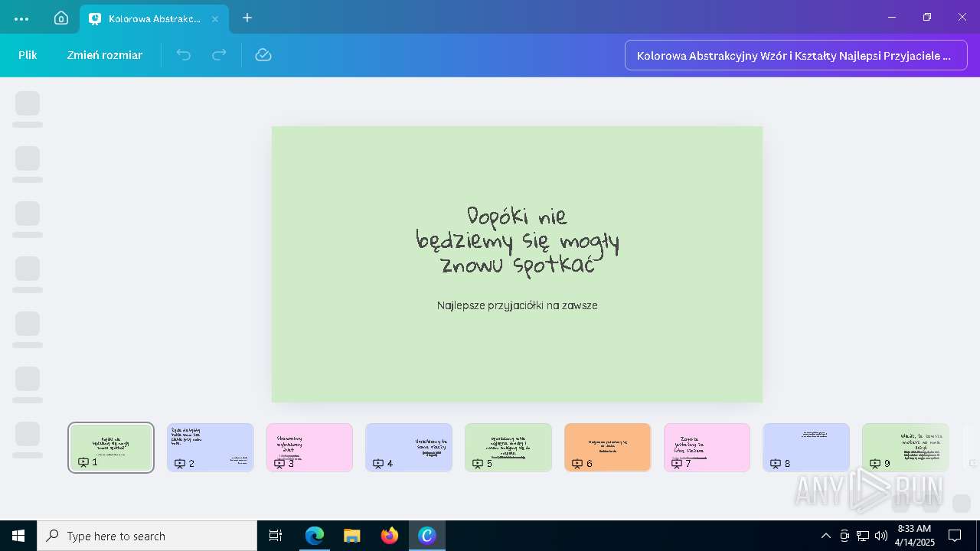This screenshot has width=980, height=551.
Task: Open the network status tray icon
Action: (x=863, y=536)
